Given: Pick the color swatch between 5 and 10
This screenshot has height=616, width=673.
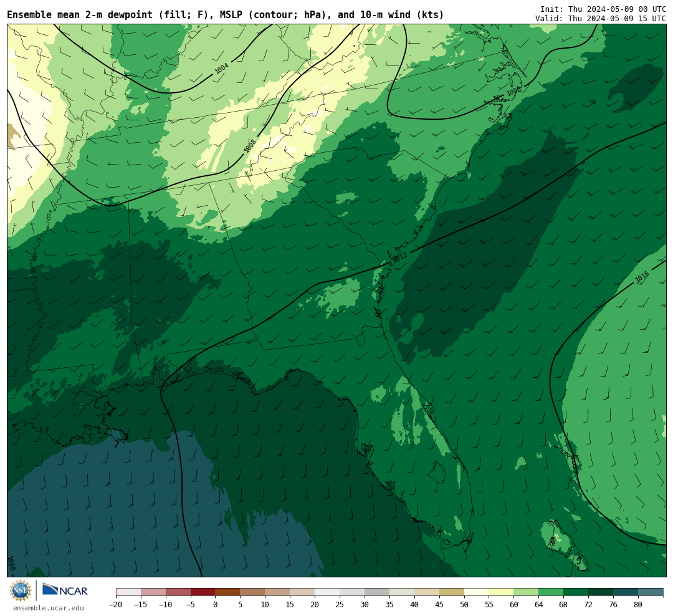Looking at the screenshot, I should tap(253, 592).
